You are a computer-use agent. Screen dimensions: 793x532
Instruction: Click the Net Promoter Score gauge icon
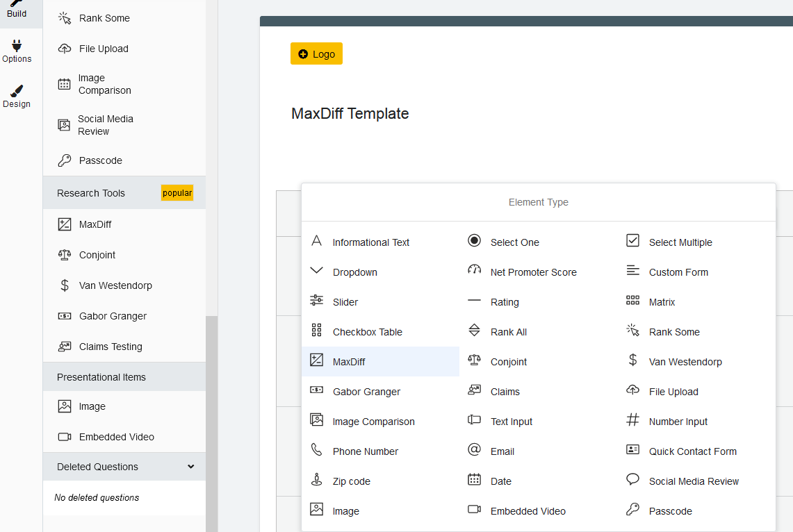pyautogui.click(x=475, y=270)
